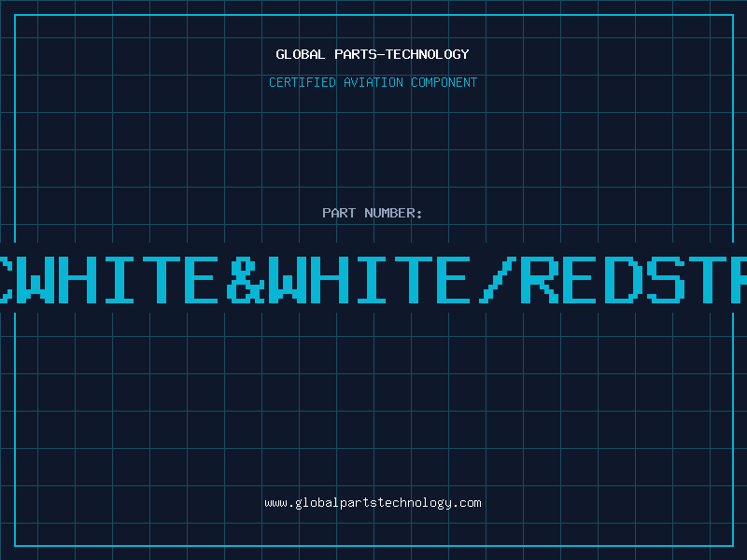Image resolution: width=747 pixels, height=560 pixels.
Task: Click the GLOBAL PARTS-TECHNOLOGY company title
Action: [x=373, y=54]
